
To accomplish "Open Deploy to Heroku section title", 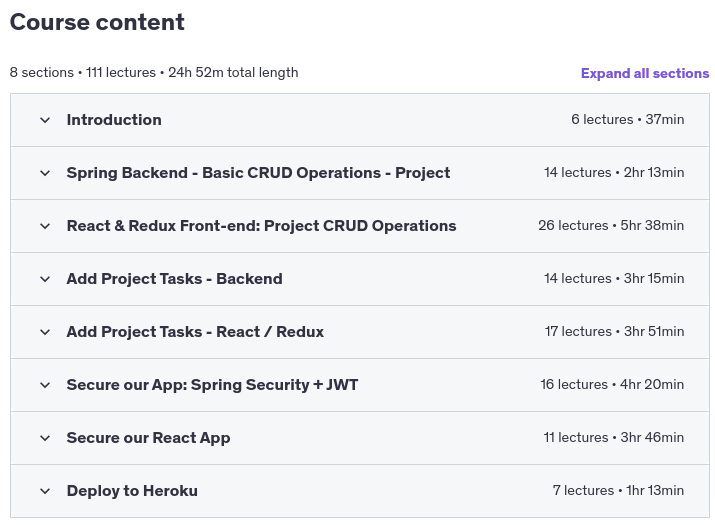I will pyautogui.click(x=132, y=491).
